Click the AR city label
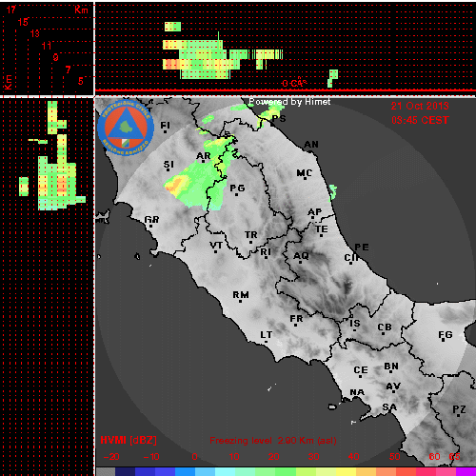 pos(204,156)
